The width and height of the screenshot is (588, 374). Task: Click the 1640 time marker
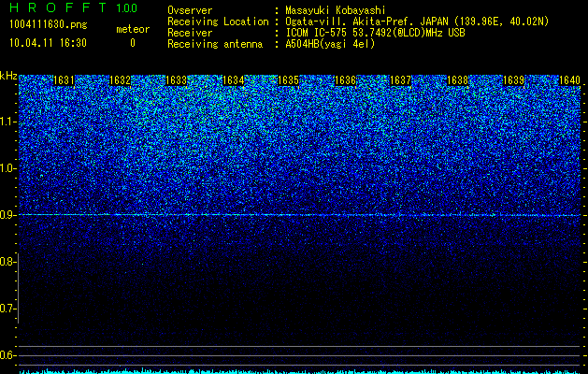(569, 80)
